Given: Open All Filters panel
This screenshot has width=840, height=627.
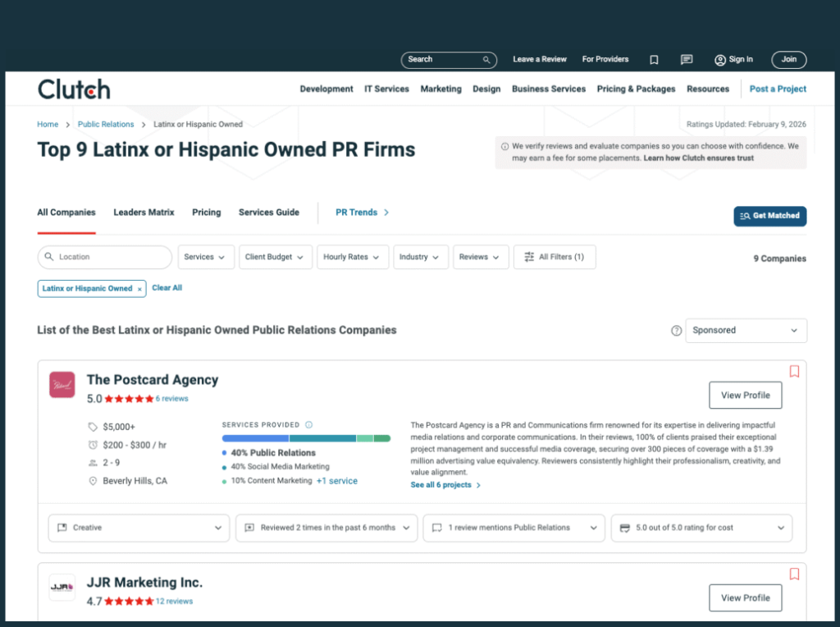Looking at the screenshot, I should point(555,257).
